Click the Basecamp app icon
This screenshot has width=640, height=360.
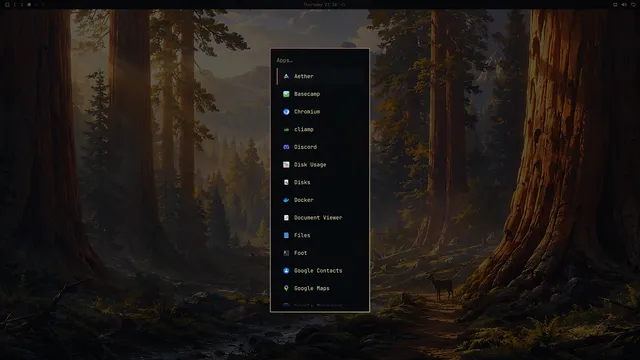coord(286,94)
